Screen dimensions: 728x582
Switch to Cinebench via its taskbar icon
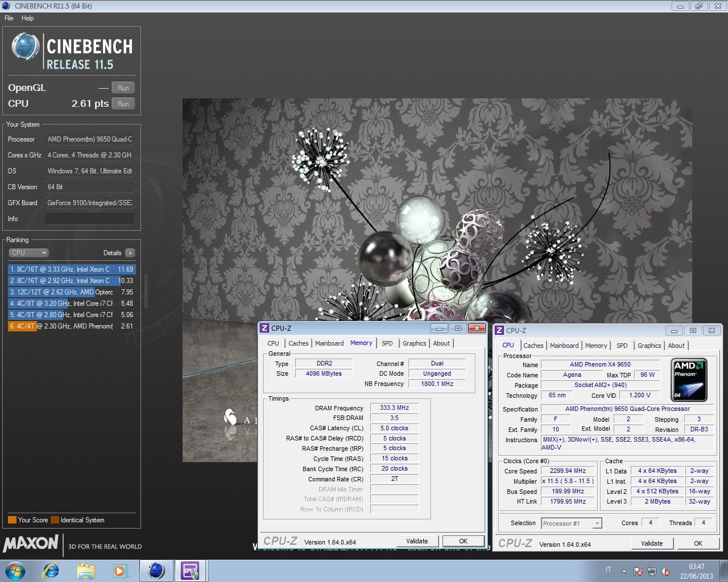[x=156, y=571]
